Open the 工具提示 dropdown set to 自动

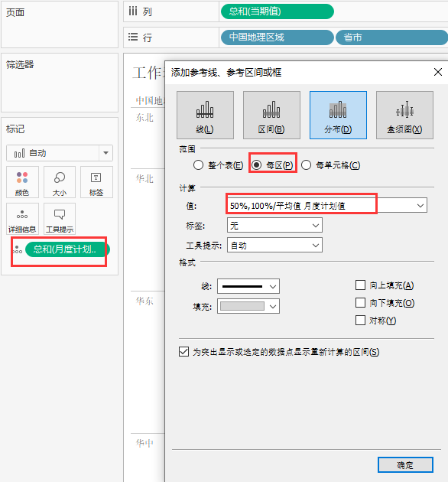pyautogui.click(x=274, y=246)
